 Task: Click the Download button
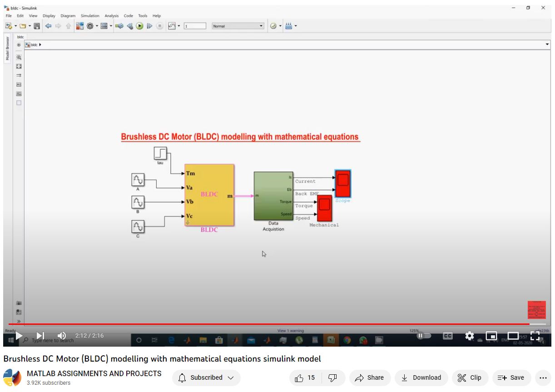tap(421, 377)
